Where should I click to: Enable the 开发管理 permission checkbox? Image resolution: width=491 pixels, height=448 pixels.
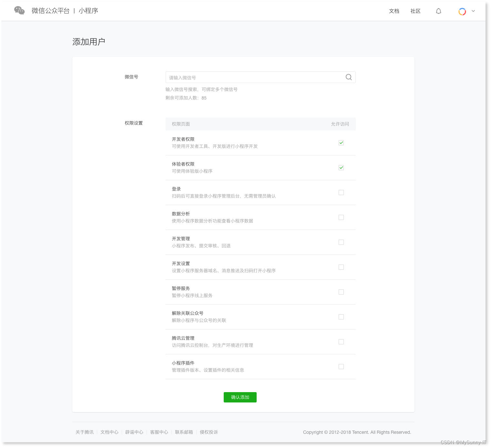341,242
